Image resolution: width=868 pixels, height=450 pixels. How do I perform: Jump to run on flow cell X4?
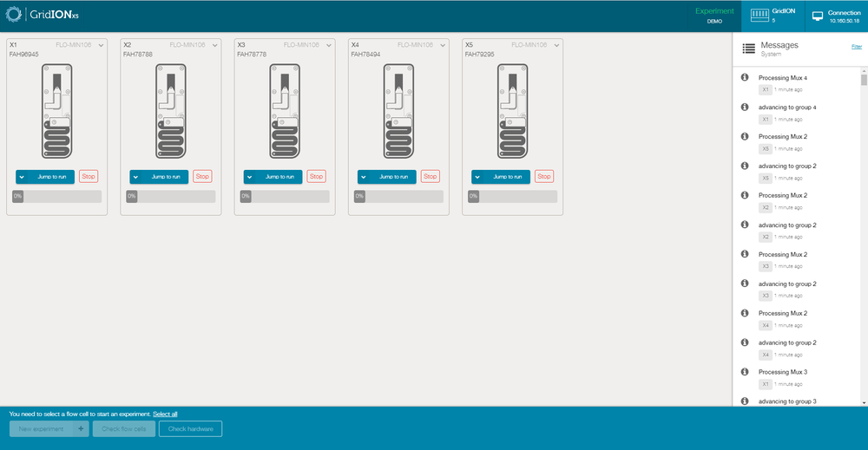[x=393, y=177]
